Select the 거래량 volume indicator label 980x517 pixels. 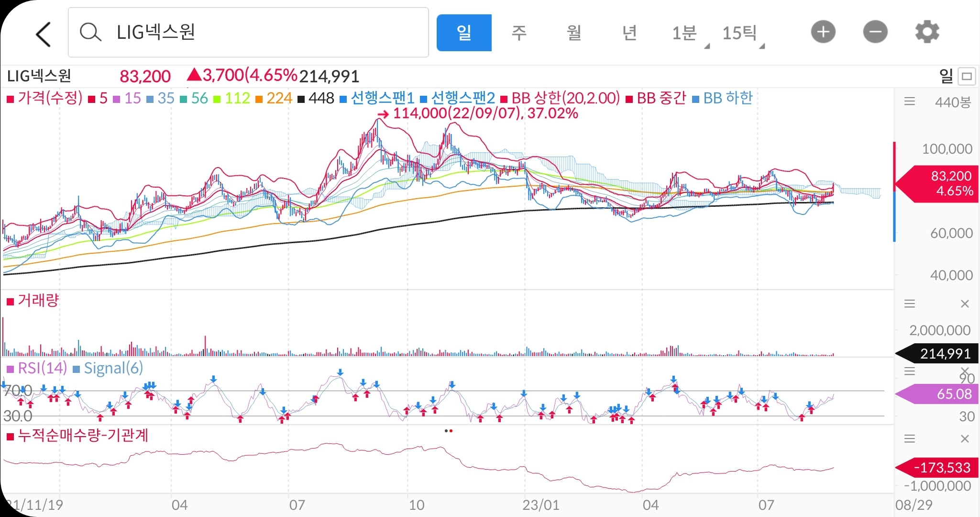(33, 301)
